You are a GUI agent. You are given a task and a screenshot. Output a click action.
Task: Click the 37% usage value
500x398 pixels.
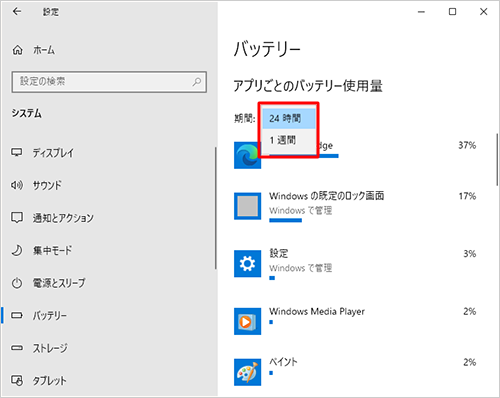point(467,145)
